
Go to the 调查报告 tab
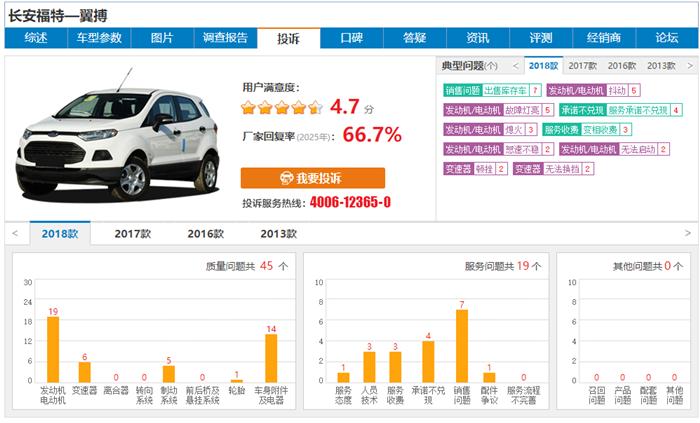pyautogui.click(x=225, y=38)
